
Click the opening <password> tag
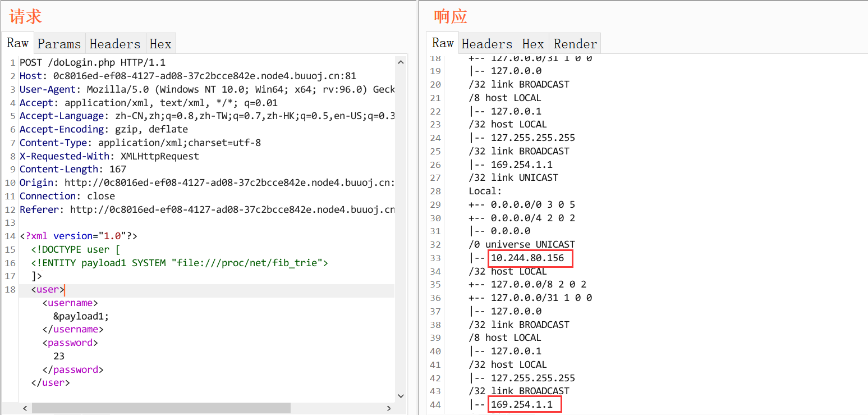[x=70, y=343]
